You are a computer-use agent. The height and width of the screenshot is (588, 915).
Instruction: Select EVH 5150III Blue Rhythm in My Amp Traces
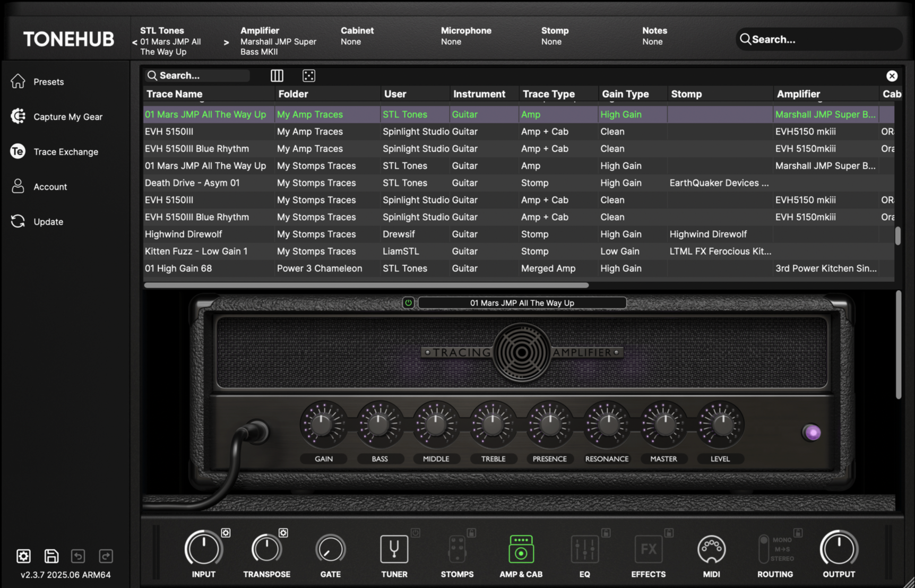[519, 149]
